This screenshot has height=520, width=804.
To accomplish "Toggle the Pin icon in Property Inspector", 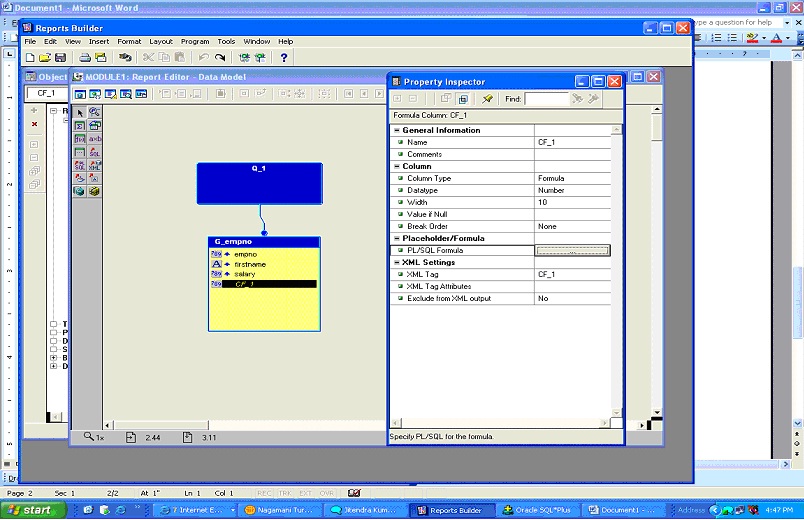I will [488, 98].
